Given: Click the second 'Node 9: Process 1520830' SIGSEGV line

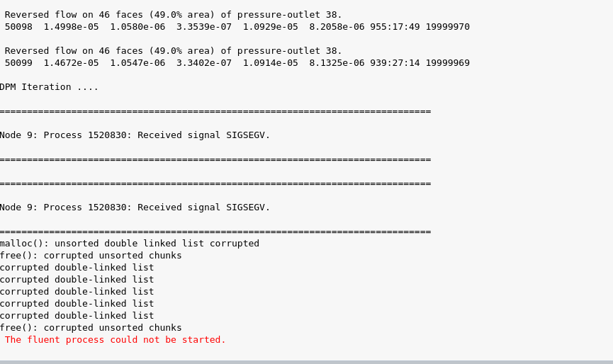Looking at the screenshot, I should click(x=135, y=207).
